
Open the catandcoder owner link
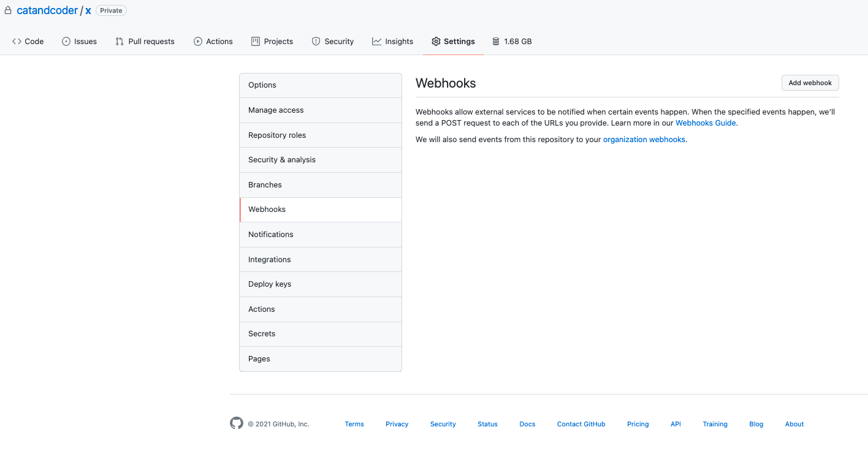click(47, 10)
